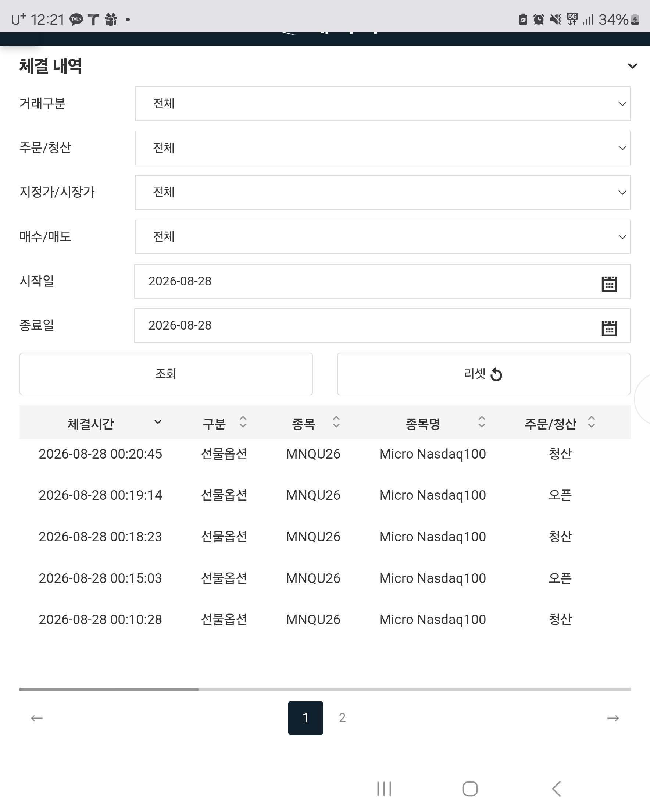Tap the signal strength bars icon
Image resolution: width=650 pixels, height=812 pixels.
(588, 19)
